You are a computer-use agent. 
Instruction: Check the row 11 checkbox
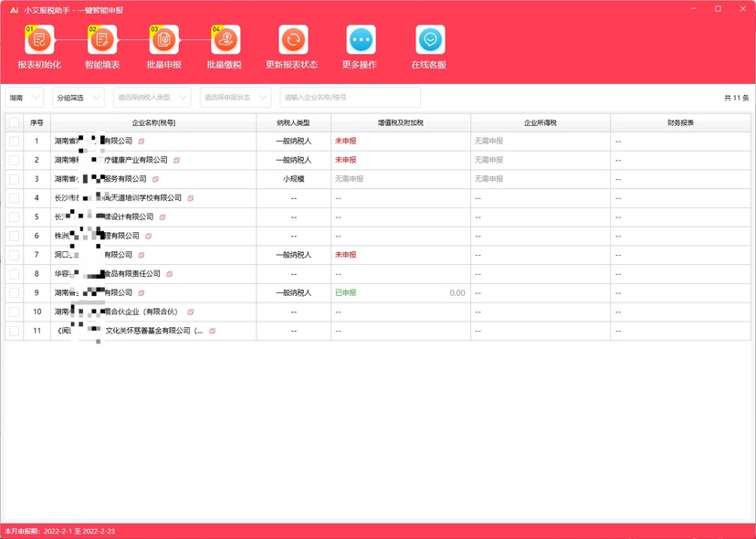(14, 331)
